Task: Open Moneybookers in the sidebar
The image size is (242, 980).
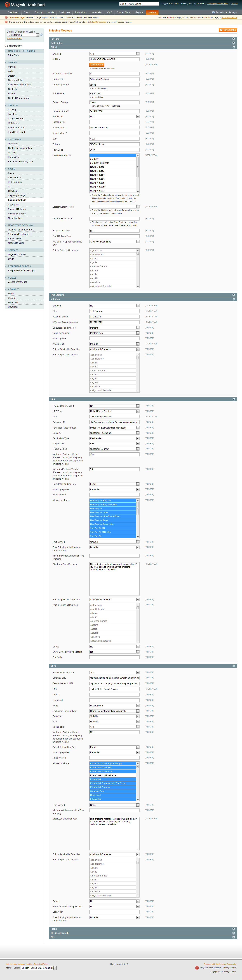Action: (x=15, y=218)
